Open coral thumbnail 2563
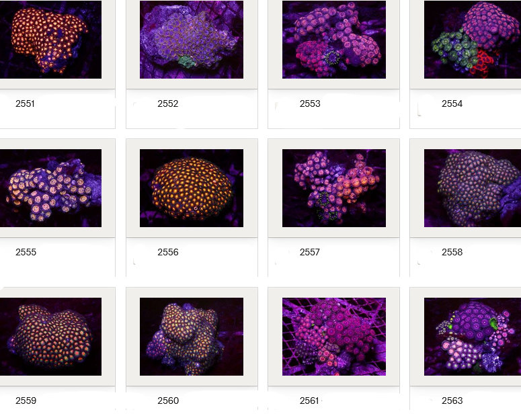 click(473, 336)
